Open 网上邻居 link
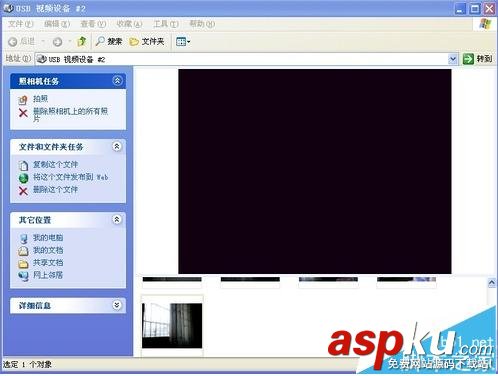Image resolution: width=498 pixels, height=376 pixels. point(48,275)
